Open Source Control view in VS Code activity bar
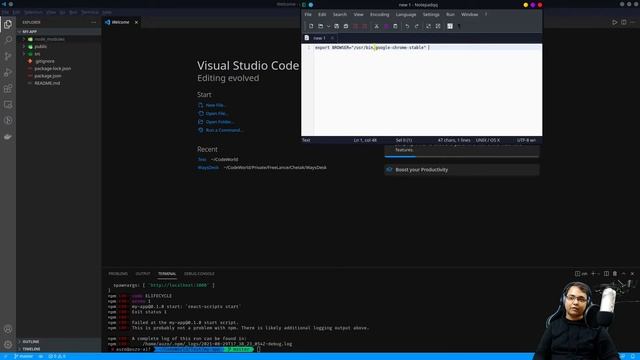Image resolution: width=640 pixels, height=360 pixels. point(8,56)
